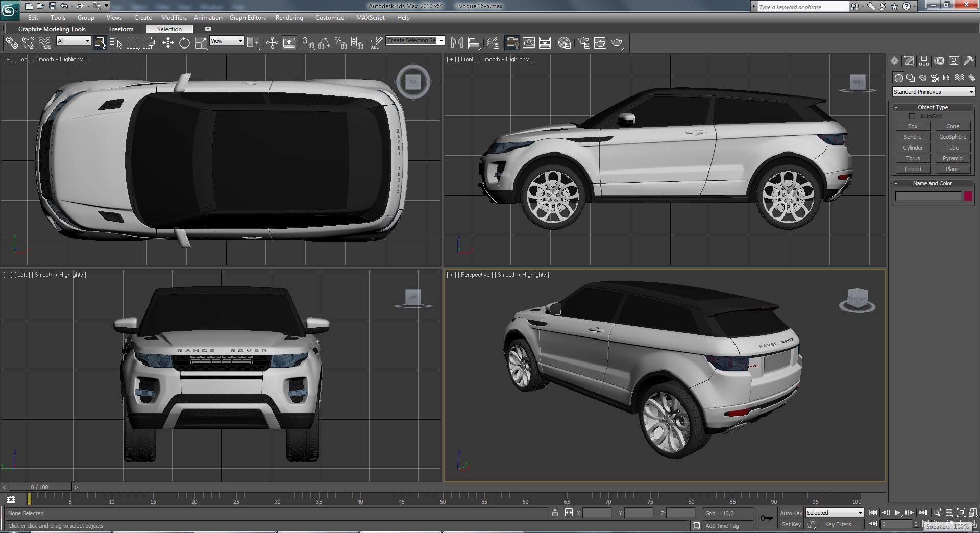Click the Use Pivot Point Center icon

253,43
